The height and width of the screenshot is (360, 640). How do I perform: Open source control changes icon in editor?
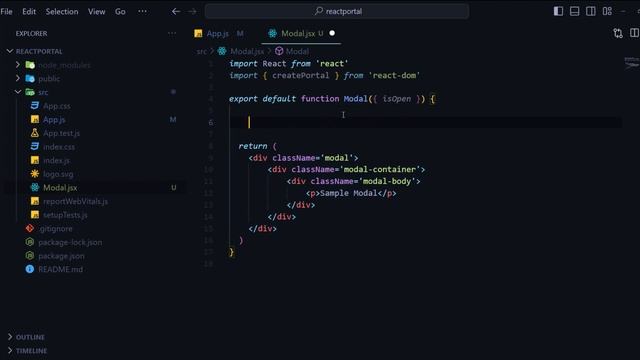coord(618,33)
